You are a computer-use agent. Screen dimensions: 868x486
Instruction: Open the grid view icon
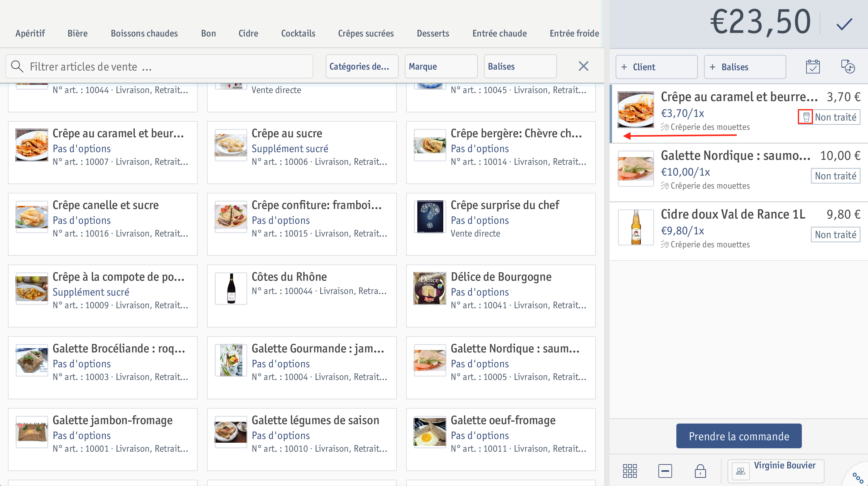pyautogui.click(x=629, y=471)
